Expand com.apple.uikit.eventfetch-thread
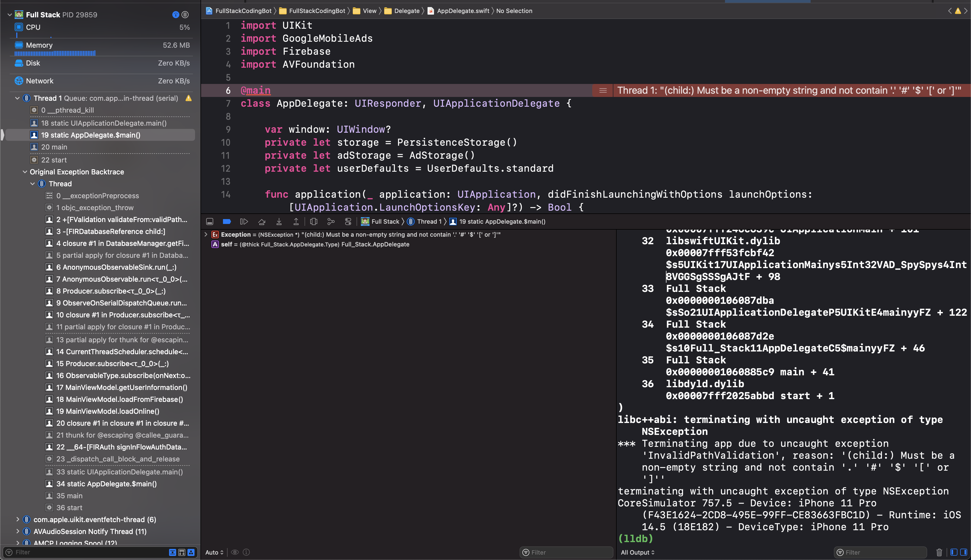The width and height of the screenshot is (971, 560). [17, 520]
